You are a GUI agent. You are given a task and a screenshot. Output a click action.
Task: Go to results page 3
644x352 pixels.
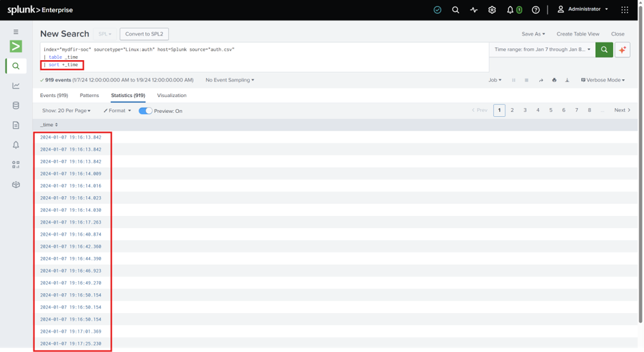(x=525, y=110)
